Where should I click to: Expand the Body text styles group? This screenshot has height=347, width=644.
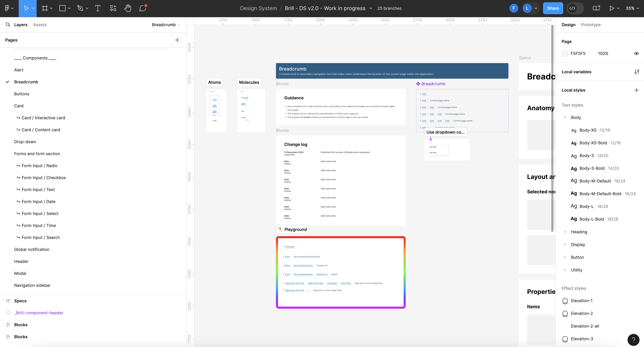pyautogui.click(x=565, y=117)
